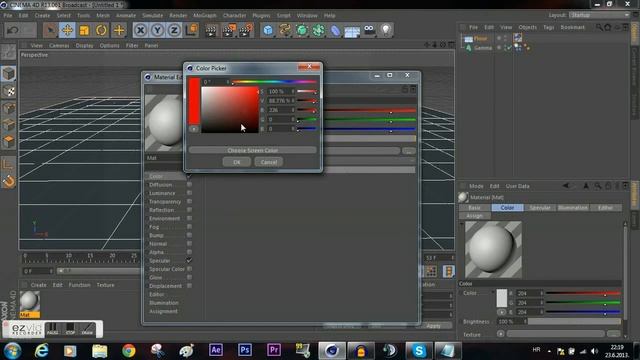
Task: Open the Layout dropdown at top right
Action: 599,15
